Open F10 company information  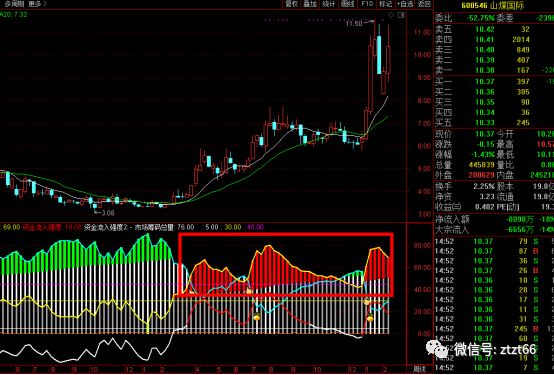pos(367,4)
